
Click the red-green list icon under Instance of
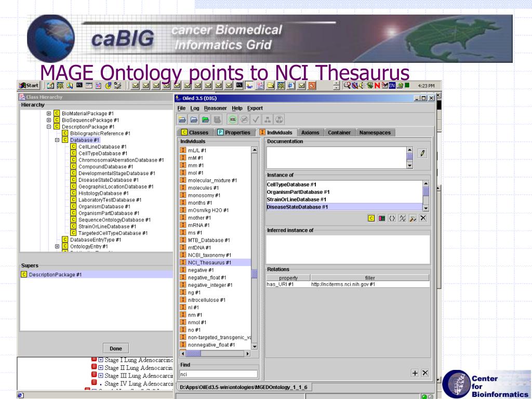(382, 218)
